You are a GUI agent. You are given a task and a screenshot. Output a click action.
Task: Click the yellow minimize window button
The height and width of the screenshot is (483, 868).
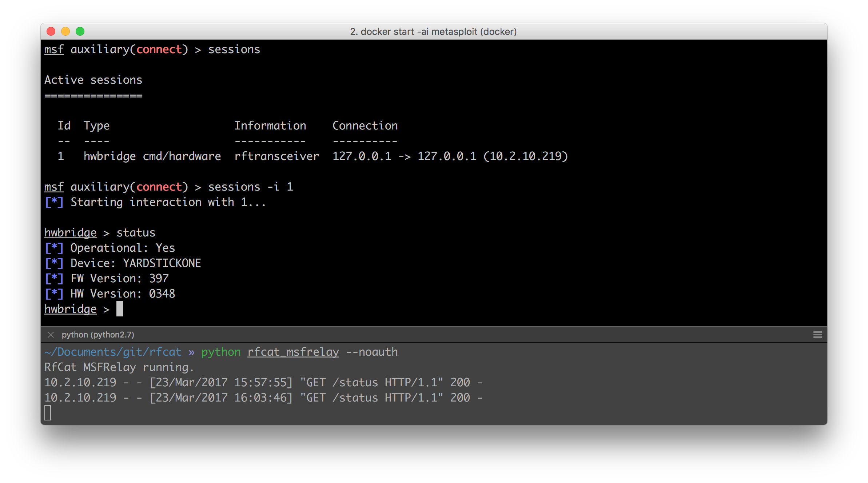click(x=65, y=32)
